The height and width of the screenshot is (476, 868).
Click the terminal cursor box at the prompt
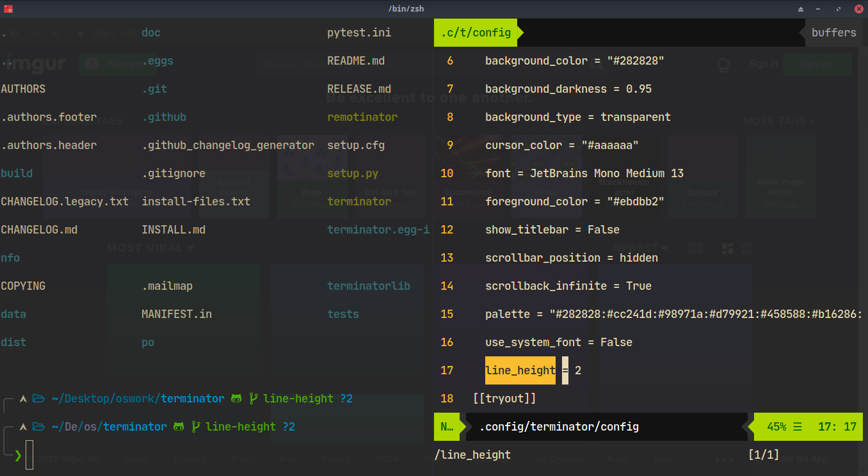29,455
